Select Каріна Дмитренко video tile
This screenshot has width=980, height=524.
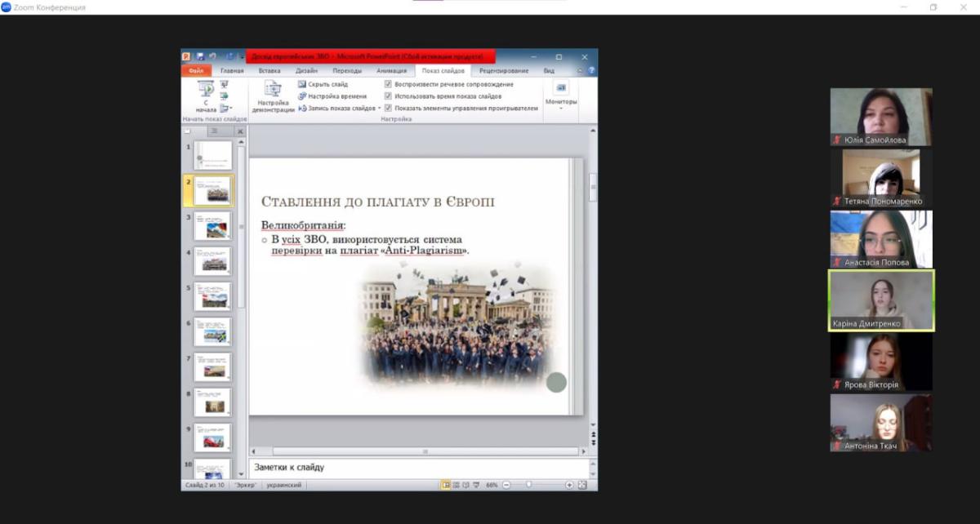click(x=881, y=300)
